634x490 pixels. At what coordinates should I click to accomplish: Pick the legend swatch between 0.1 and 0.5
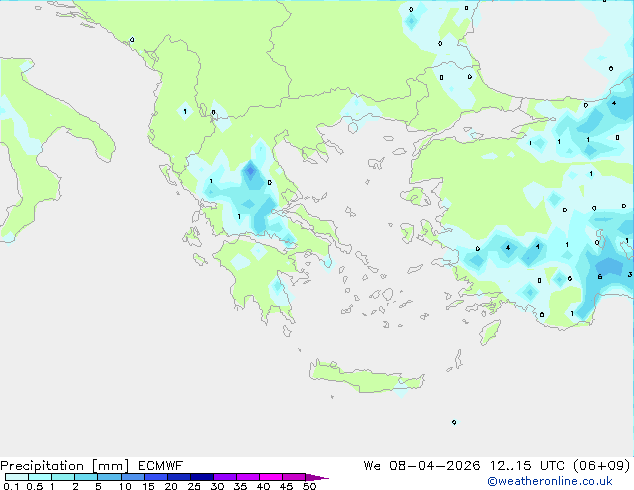[17, 477]
